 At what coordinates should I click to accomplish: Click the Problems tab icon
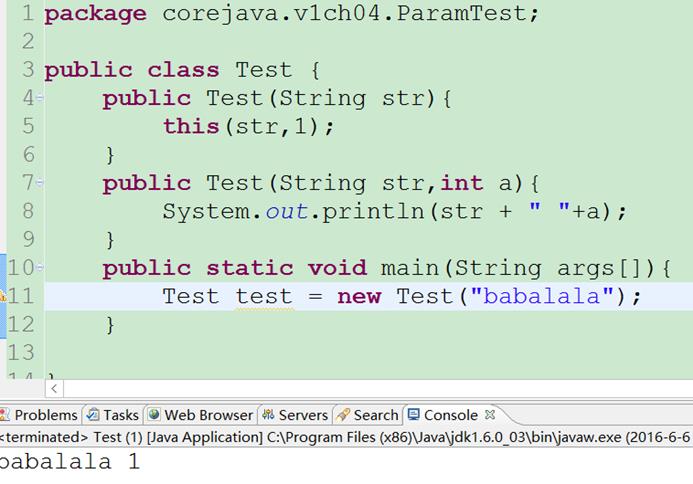pos(4,415)
